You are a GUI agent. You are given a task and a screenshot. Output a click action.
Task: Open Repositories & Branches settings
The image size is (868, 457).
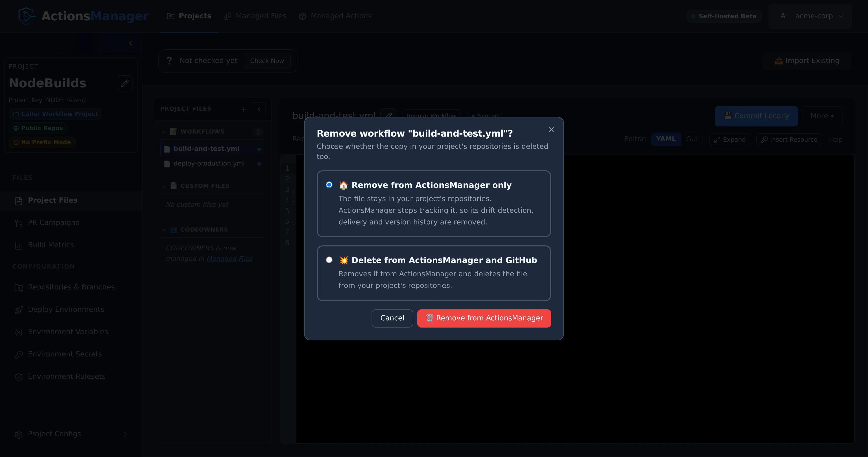coord(71,287)
